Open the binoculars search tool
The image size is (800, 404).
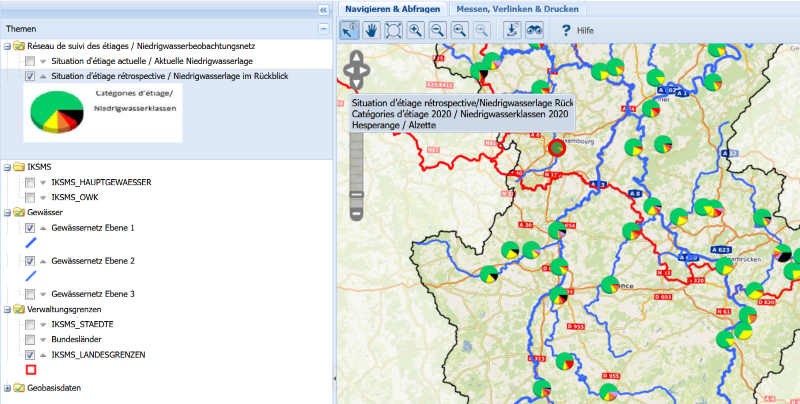tap(534, 30)
